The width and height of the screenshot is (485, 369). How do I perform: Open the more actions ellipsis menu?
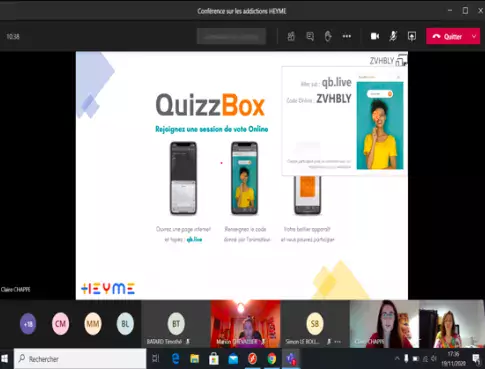pyautogui.click(x=347, y=36)
